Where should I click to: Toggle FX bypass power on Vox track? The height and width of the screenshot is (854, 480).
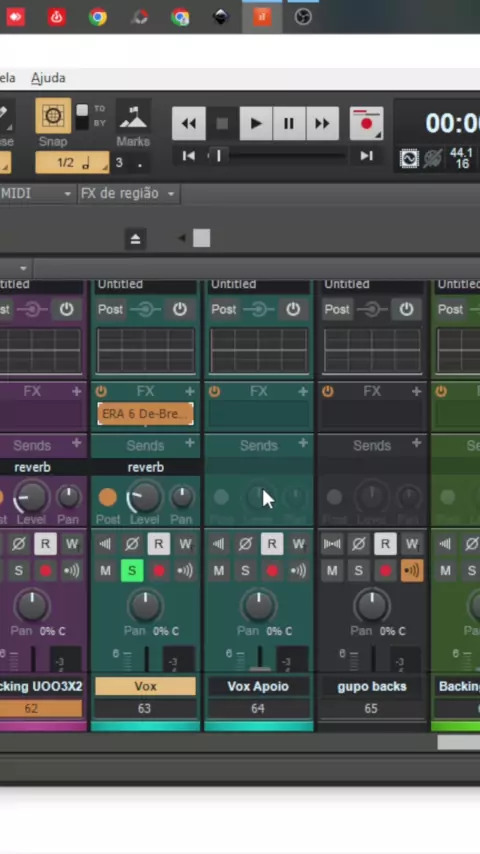coord(101,391)
